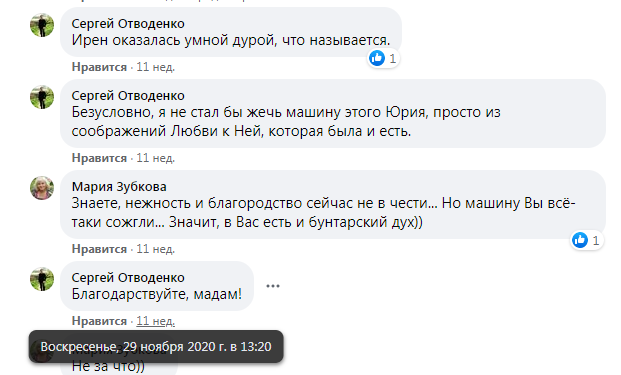Click like reaction icon under Ирен comment

coord(377,58)
